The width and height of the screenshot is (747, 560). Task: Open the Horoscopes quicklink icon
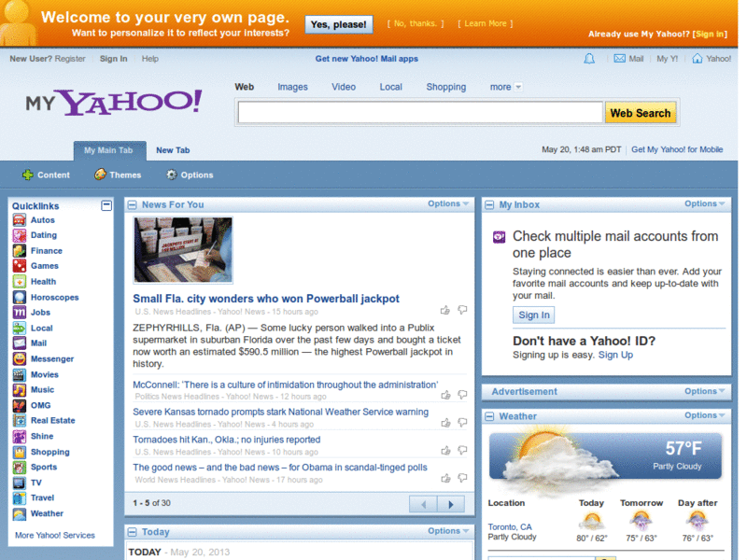pyautogui.click(x=20, y=297)
